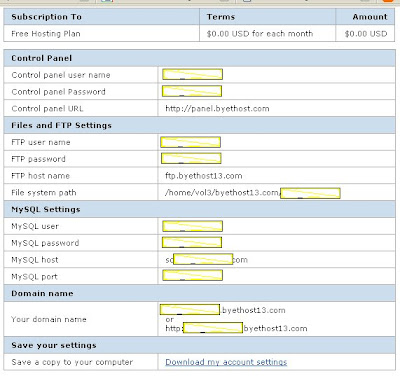
Task: Select the 'Files and FTP Settings' section heading
Action: pyautogui.click(x=61, y=125)
